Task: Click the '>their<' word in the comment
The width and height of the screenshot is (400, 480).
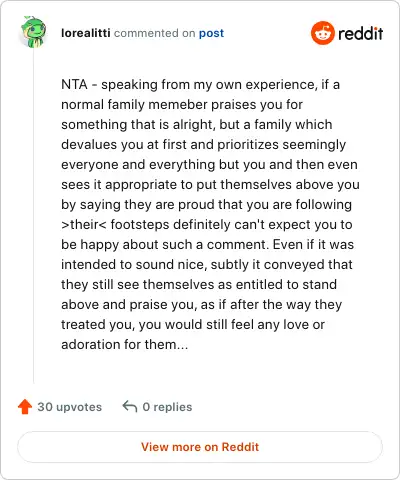Action: click(84, 224)
